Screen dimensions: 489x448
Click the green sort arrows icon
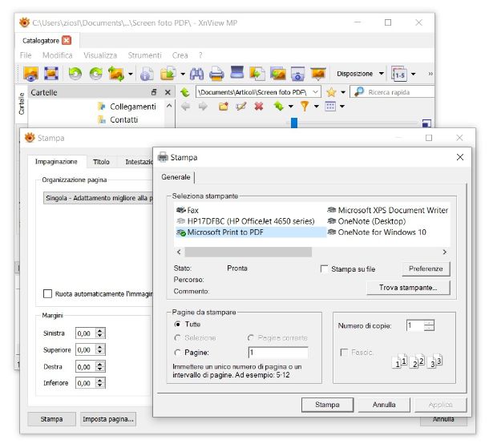pyautogui.click(x=279, y=107)
